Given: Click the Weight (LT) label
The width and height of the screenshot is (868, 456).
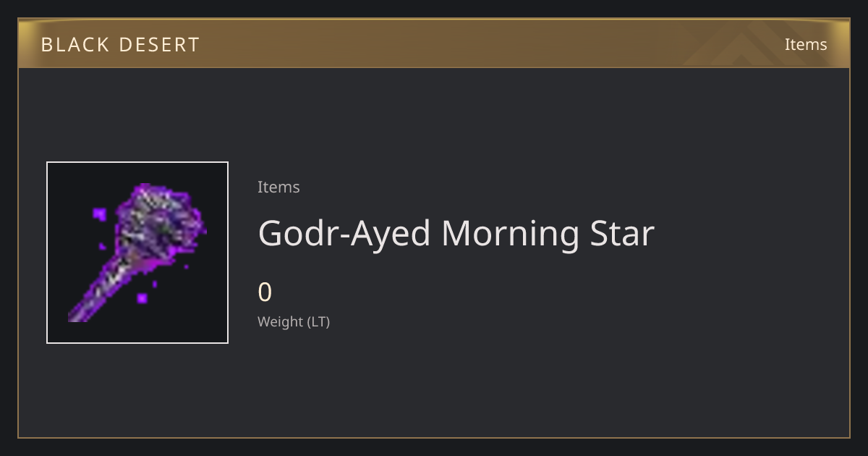Looking at the screenshot, I should (x=294, y=321).
